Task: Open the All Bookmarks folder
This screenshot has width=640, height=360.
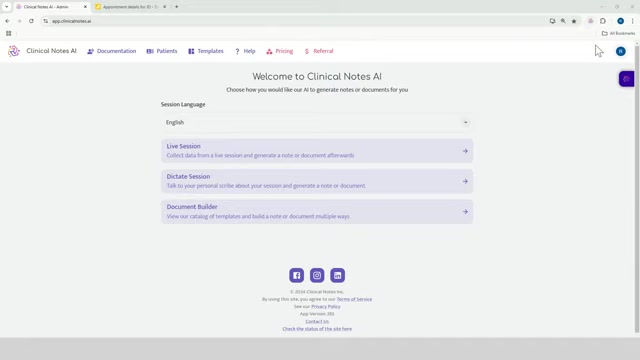Action: pyautogui.click(x=618, y=33)
